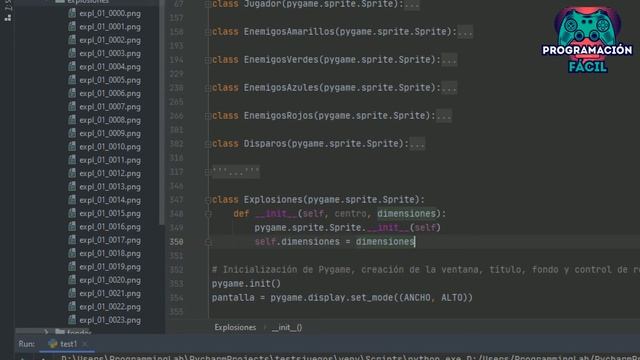Viewport: 640px width, 360px height.
Task: Click image file icon of expl_01_0014.png
Action: (72, 200)
